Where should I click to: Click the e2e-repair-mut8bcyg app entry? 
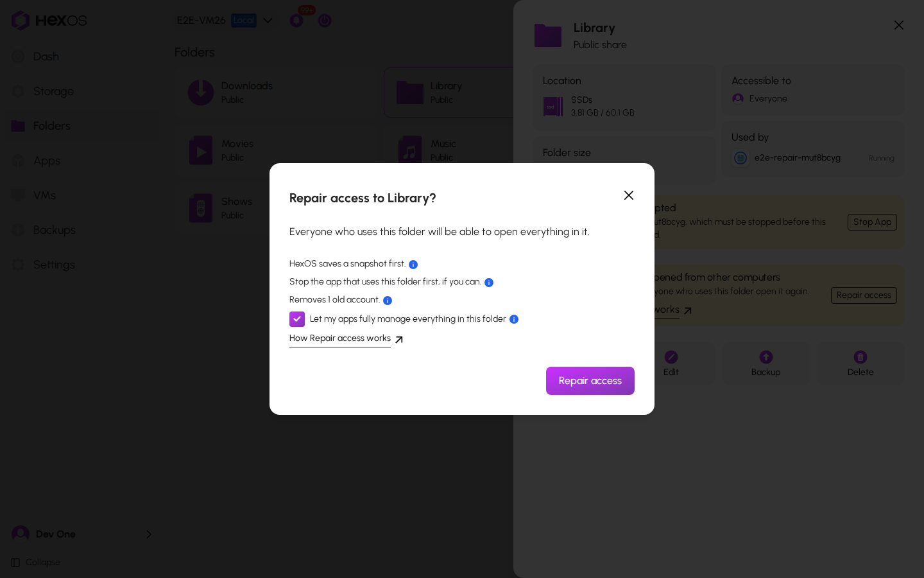[814, 158]
